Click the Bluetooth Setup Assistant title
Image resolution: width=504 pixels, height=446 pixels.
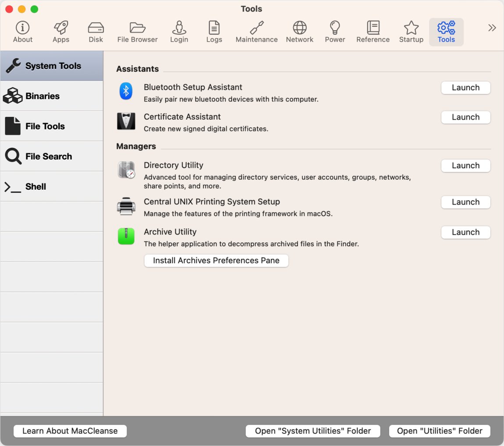193,87
